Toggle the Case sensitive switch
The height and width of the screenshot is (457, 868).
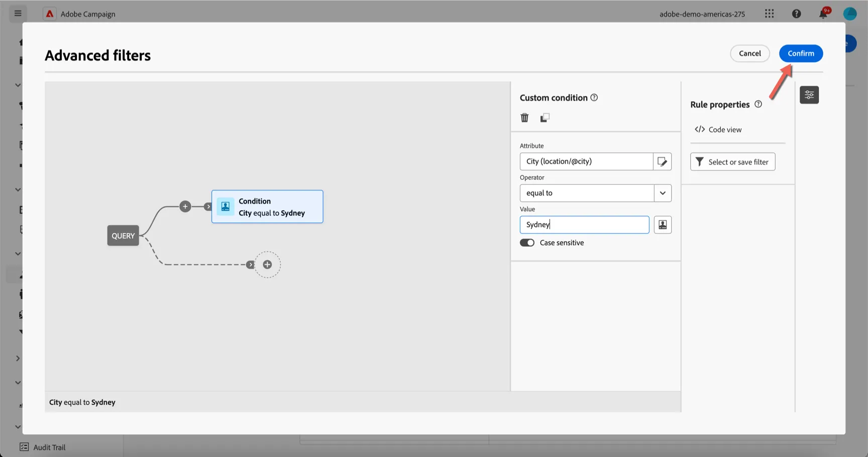pyautogui.click(x=527, y=243)
